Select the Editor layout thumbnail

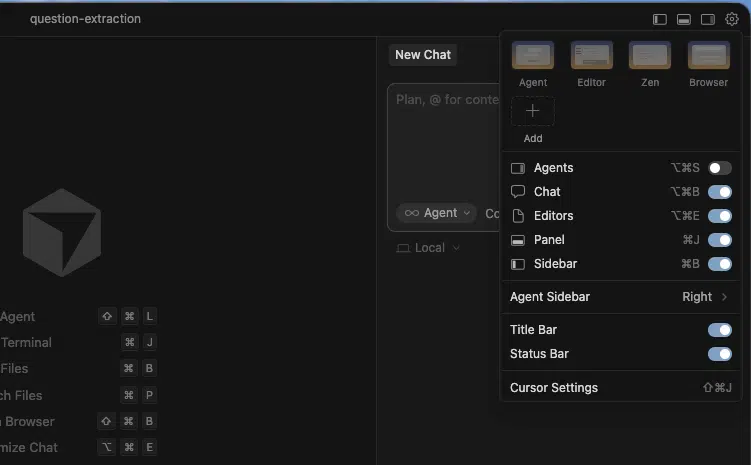click(x=592, y=56)
